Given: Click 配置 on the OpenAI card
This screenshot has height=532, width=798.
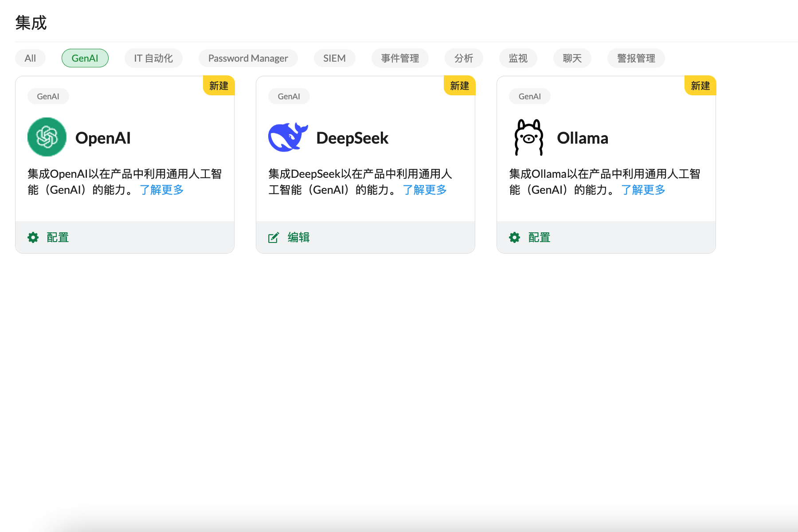Looking at the screenshot, I should tap(58, 238).
